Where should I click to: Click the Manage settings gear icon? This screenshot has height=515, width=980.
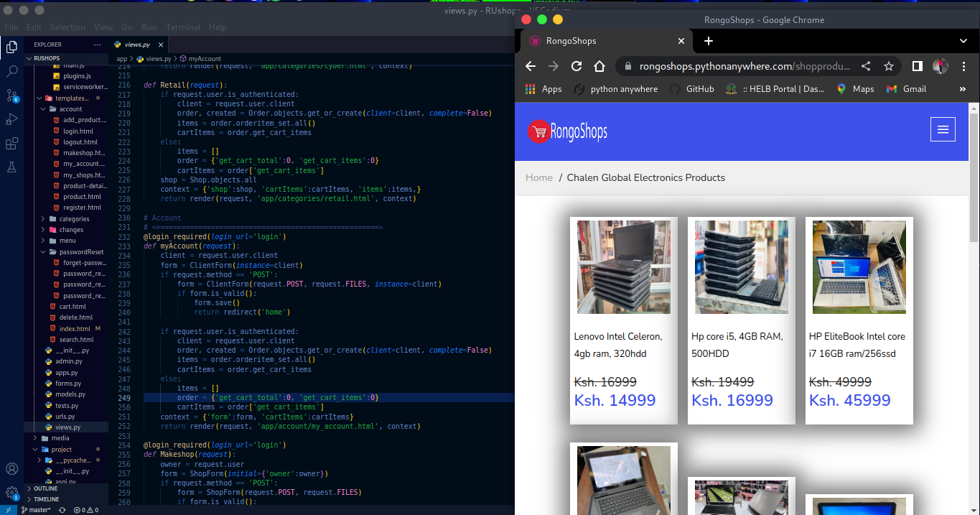12,493
